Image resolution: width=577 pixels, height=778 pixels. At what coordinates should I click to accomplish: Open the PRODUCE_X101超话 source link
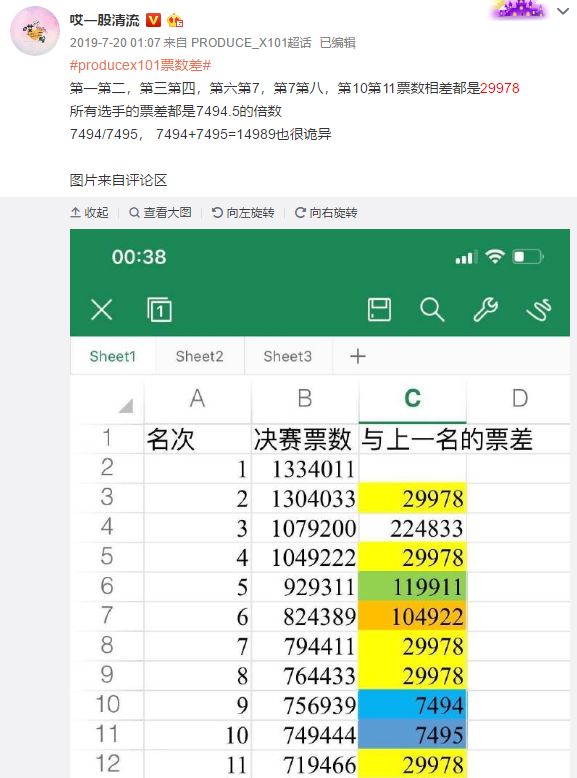tap(251, 43)
